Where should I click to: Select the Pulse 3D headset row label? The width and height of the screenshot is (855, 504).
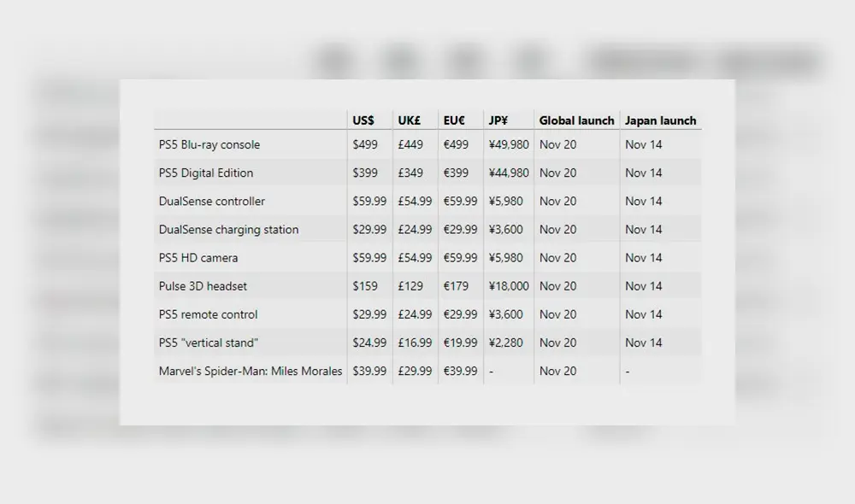tap(203, 286)
